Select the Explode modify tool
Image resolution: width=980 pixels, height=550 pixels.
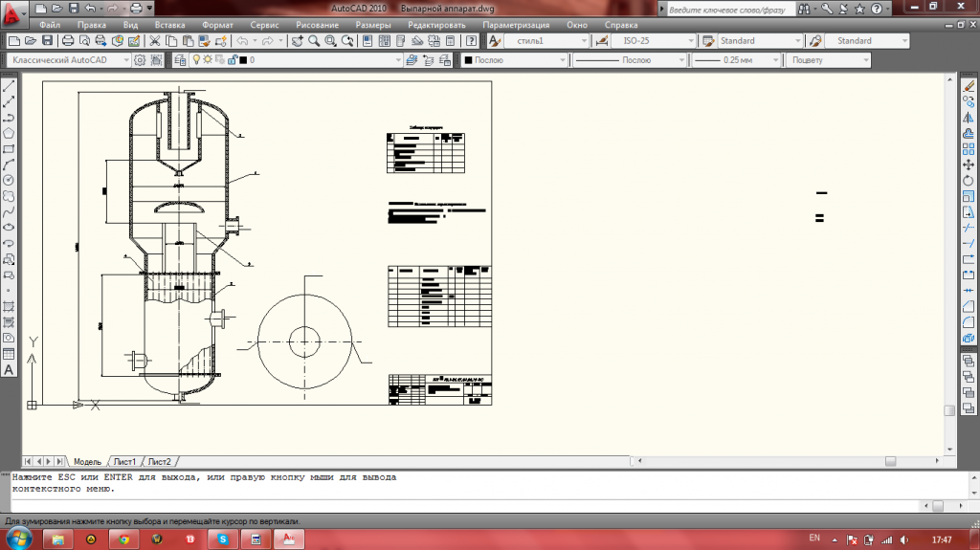point(969,338)
